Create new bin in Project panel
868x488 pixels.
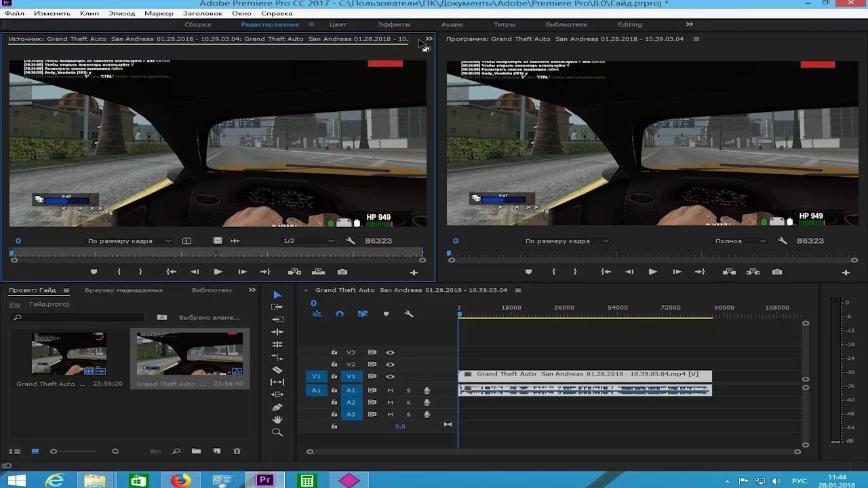[196, 451]
